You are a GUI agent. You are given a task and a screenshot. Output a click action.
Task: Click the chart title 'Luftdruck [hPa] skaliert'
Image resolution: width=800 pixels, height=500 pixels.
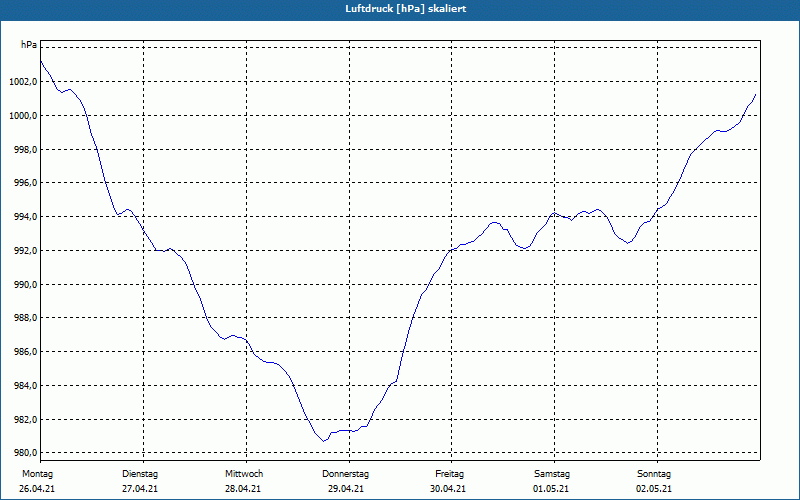coord(406,9)
